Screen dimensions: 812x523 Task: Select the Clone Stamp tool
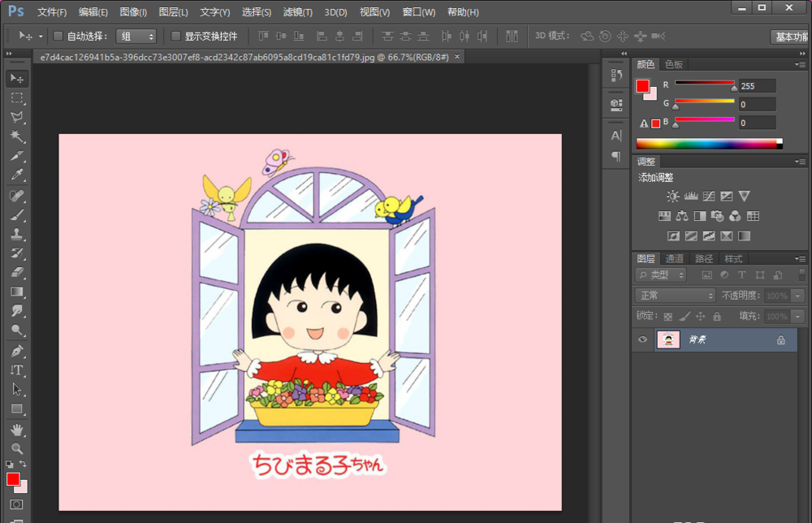point(17,234)
